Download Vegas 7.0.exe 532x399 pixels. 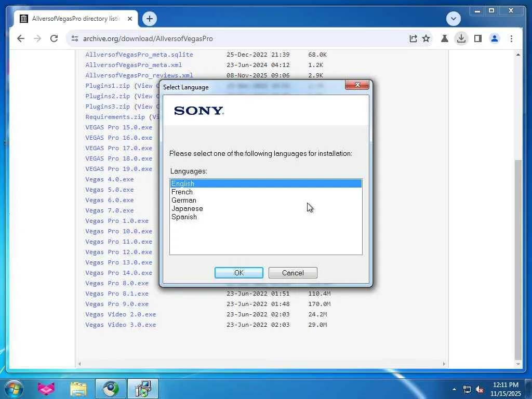(x=109, y=210)
